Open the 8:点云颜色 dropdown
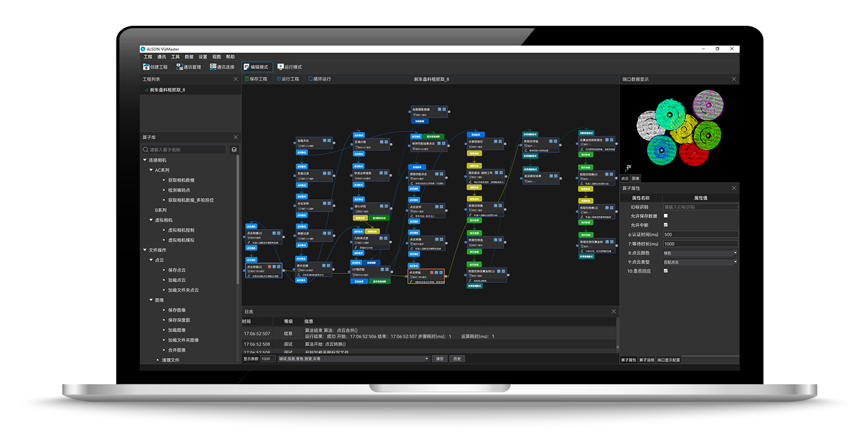This screenshot has height=443, width=868. coord(735,252)
